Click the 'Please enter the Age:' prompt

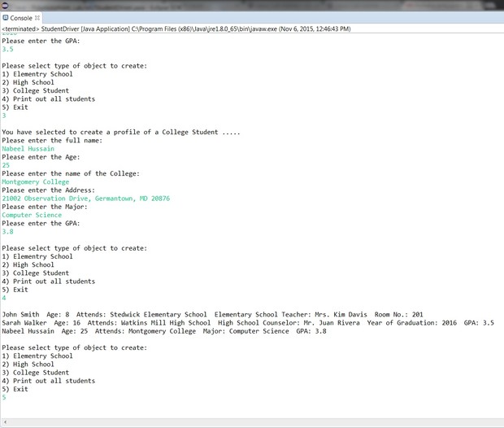click(41, 157)
